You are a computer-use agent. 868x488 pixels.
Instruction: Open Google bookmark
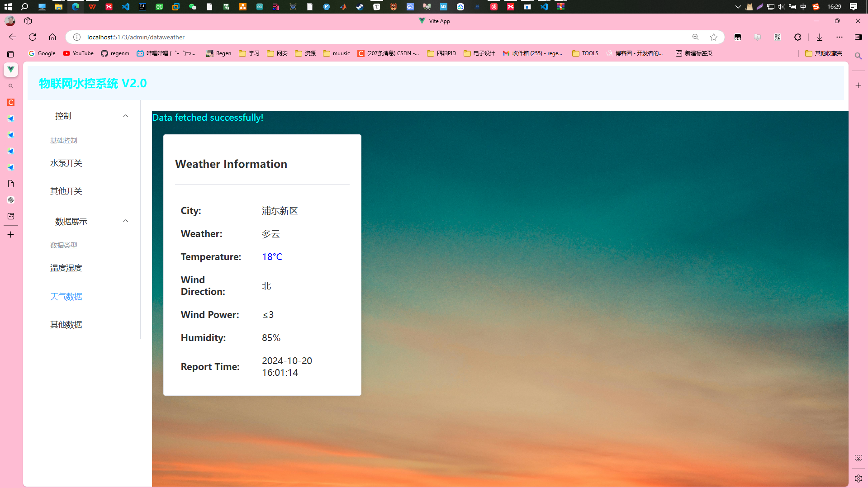(x=42, y=53)
